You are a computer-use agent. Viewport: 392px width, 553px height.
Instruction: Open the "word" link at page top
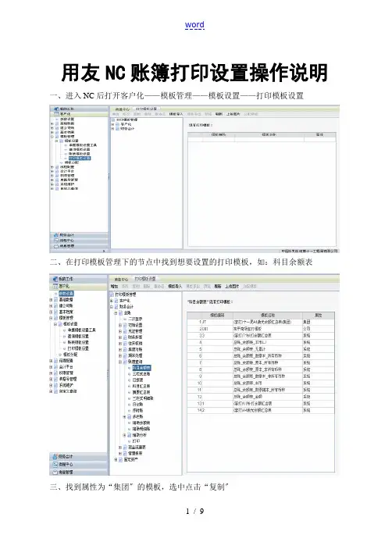click(x=194, y=25)
